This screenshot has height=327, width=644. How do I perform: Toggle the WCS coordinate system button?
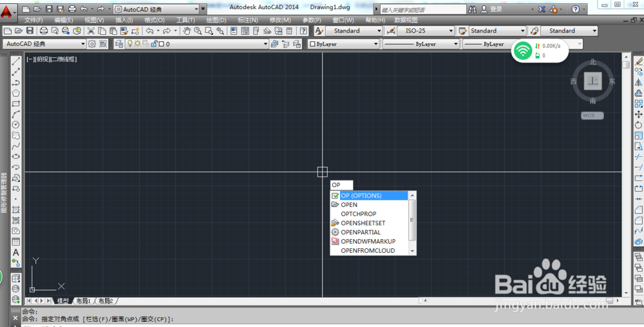tap(592, 115)
